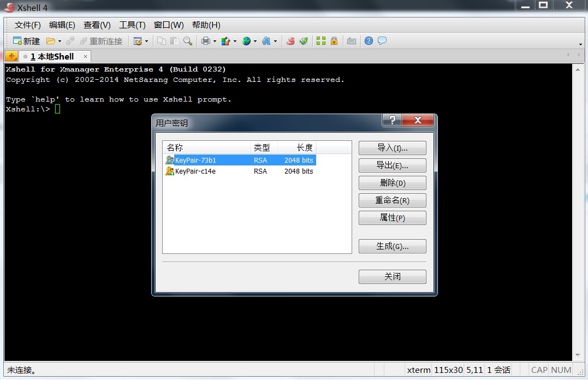Image resolution: width=588 pixels, height=380 pixels.
Task: Click the font icon
Action: point(266,41)
